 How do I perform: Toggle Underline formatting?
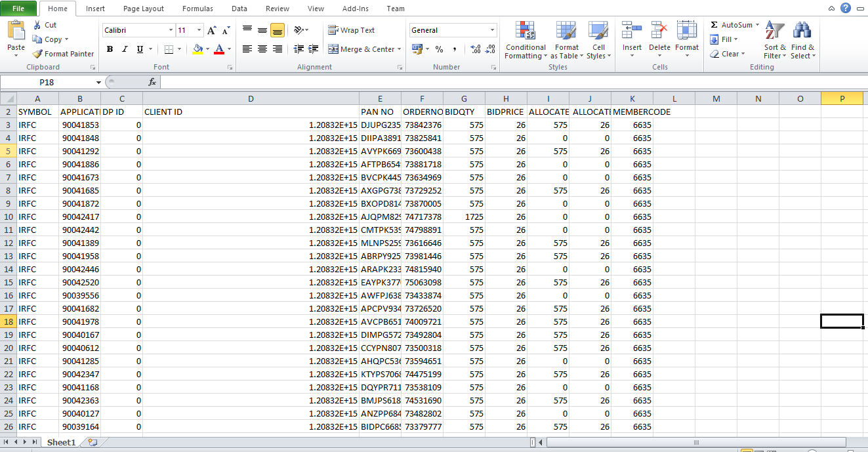(140, 49)
